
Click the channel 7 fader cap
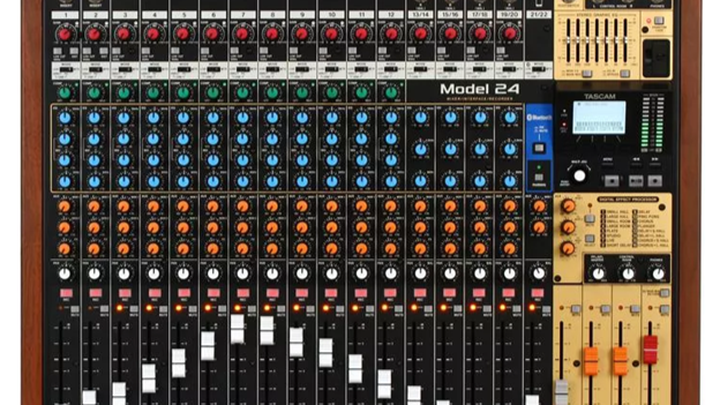pyautogui.click(x=237, y=329)
